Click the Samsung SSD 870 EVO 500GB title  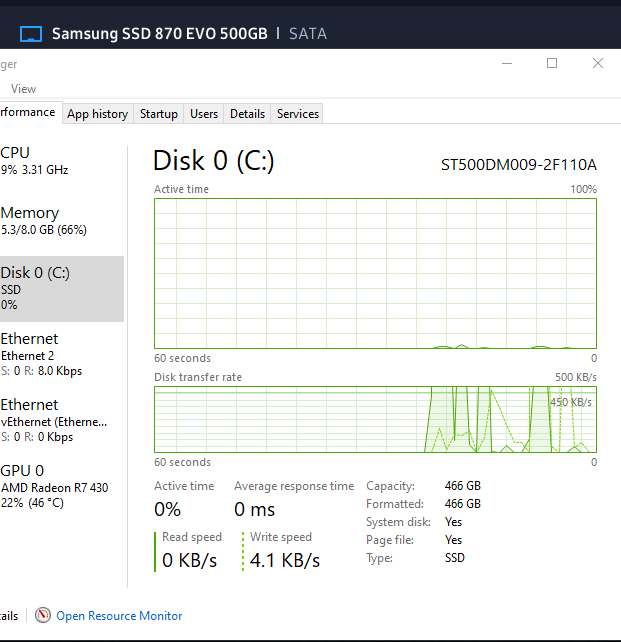[160, 34]
